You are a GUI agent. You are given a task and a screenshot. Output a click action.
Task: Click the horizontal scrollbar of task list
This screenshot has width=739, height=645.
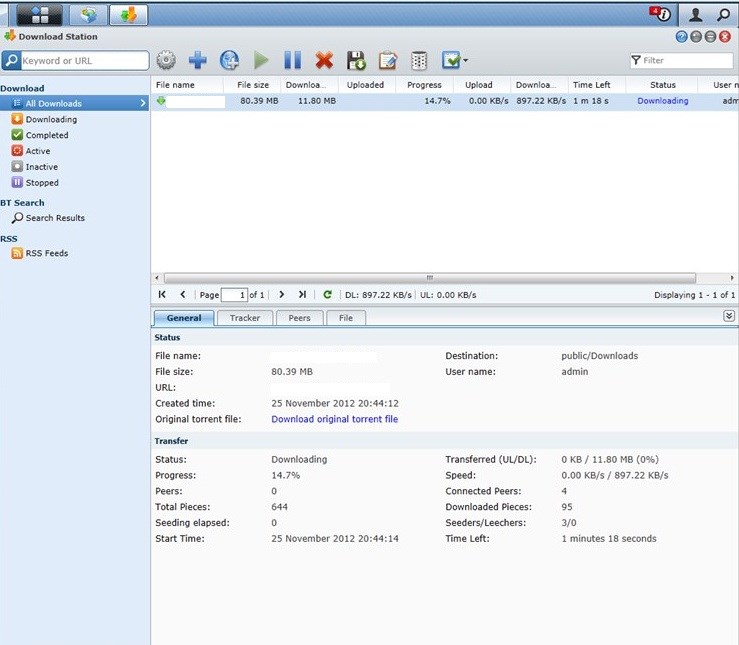[x=429, y=278]
